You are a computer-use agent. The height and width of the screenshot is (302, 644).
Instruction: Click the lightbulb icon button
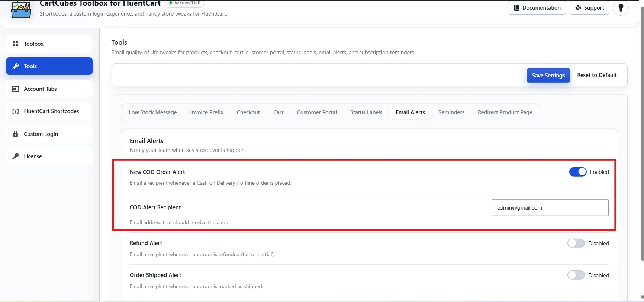621,8
